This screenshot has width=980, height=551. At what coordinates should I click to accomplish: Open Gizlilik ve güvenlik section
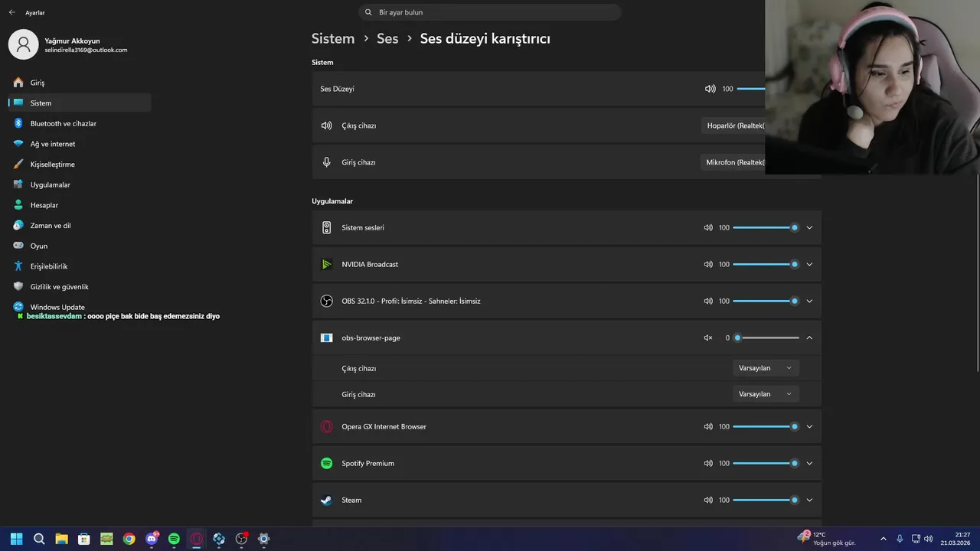pyautogui.click(x=60, y=287)
